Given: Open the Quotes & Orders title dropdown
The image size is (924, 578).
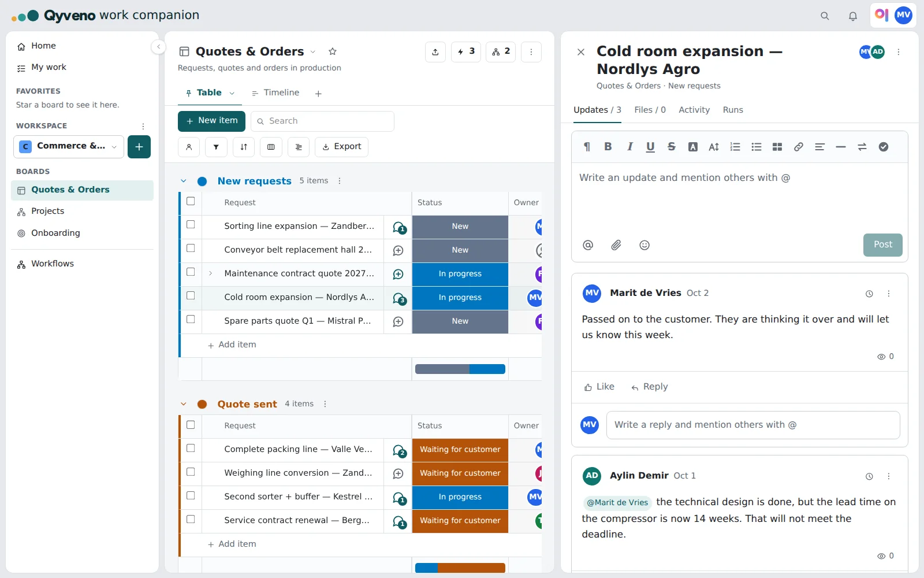Looking at the screenshot, I should (x=313, y=51).
